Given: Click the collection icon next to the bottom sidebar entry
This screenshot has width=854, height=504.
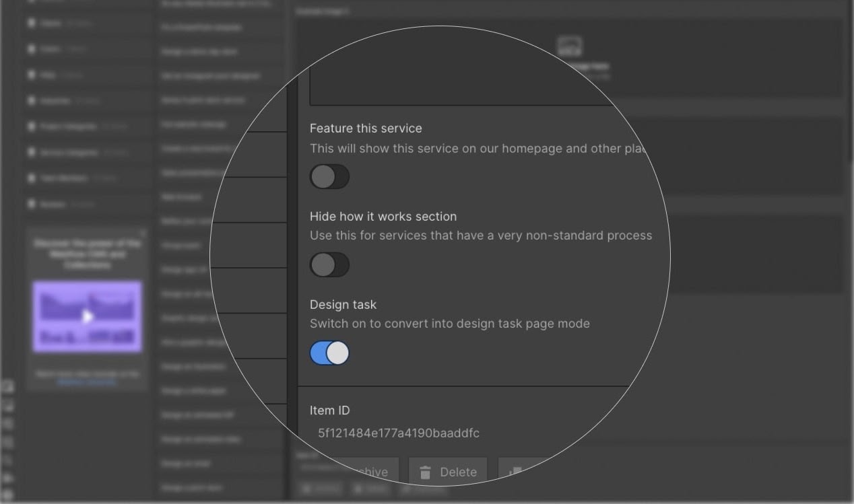Looking at the screenshot, I should click(31, 204).
